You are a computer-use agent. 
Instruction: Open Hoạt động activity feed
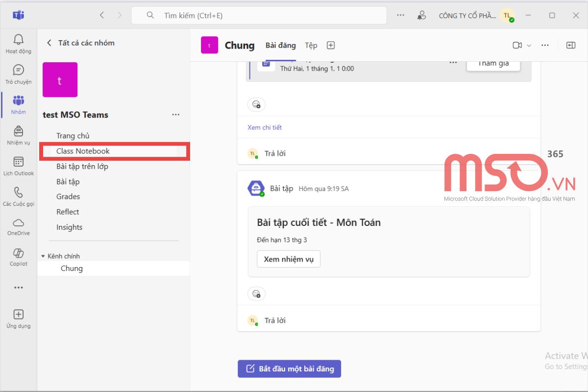(x=19, y=44)
